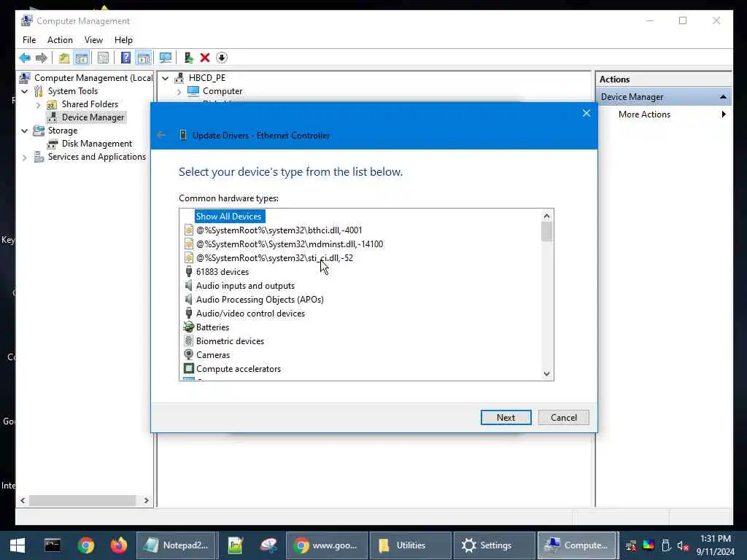
Task: Click the network tray icon
Action: click(631, 545)
